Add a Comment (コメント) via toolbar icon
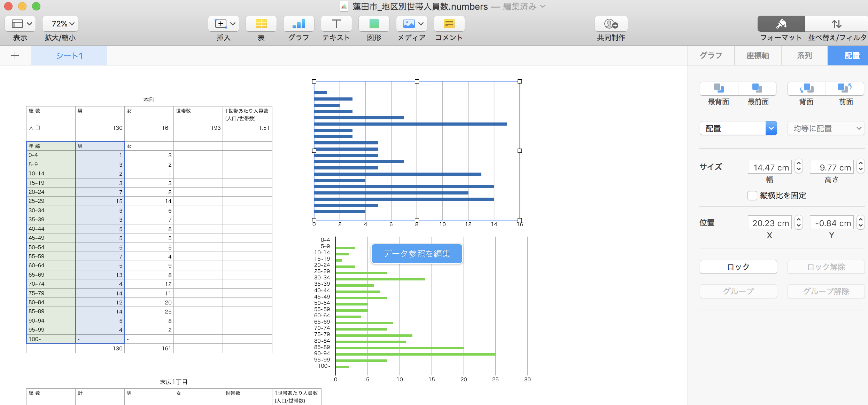The width and height of the screenshot is (868, 405). coord(449,24)
